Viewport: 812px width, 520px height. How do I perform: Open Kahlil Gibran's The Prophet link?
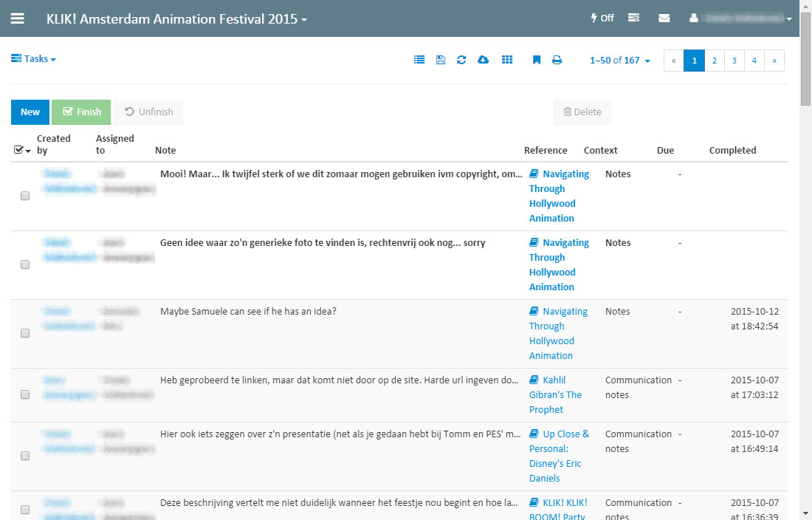556,395
